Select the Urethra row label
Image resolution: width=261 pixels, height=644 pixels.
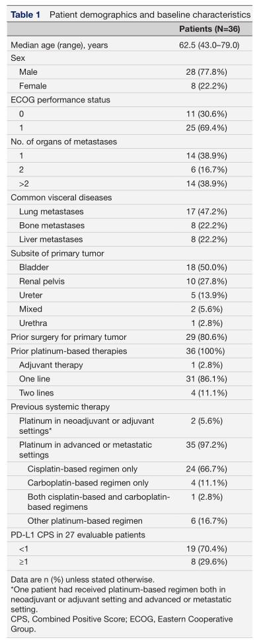[32, 323]
